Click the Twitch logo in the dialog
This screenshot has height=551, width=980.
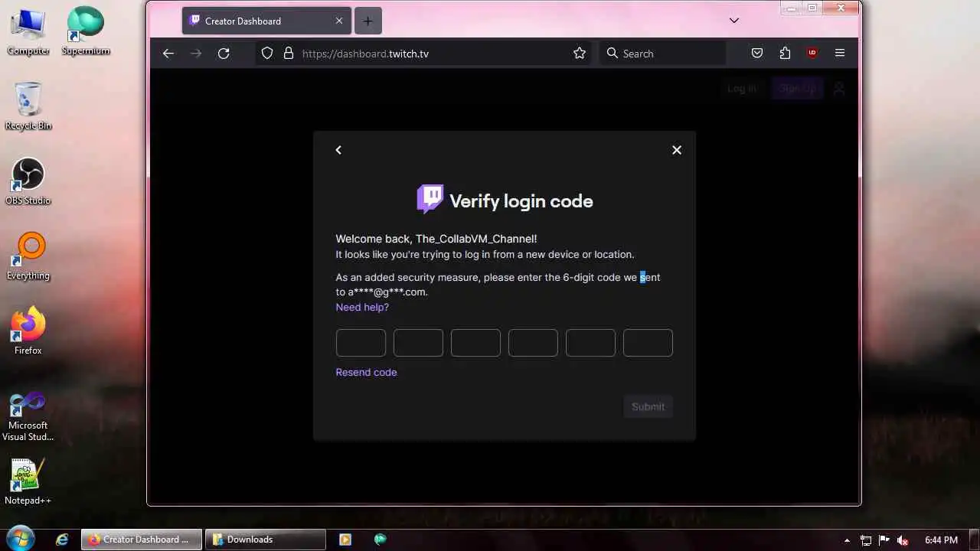tap(430, 199)
